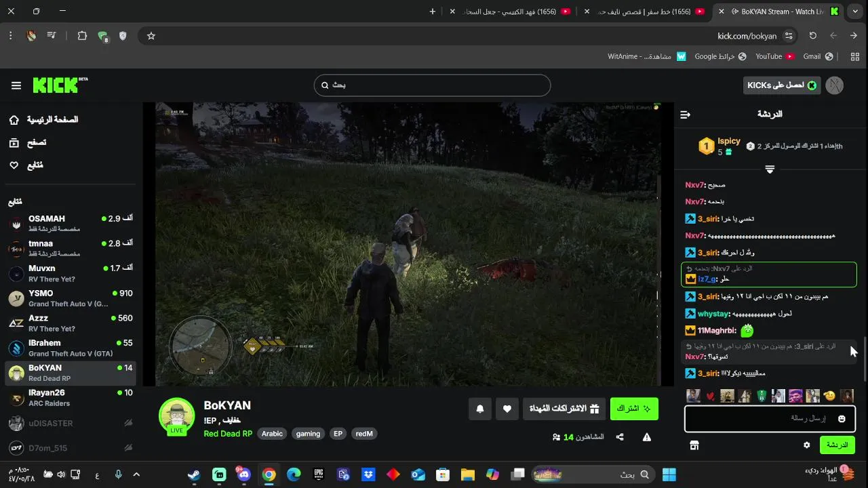Click the kick.com/bokyan address bar
The height and width of the screenshot is (488, 868).
(747, 36)
